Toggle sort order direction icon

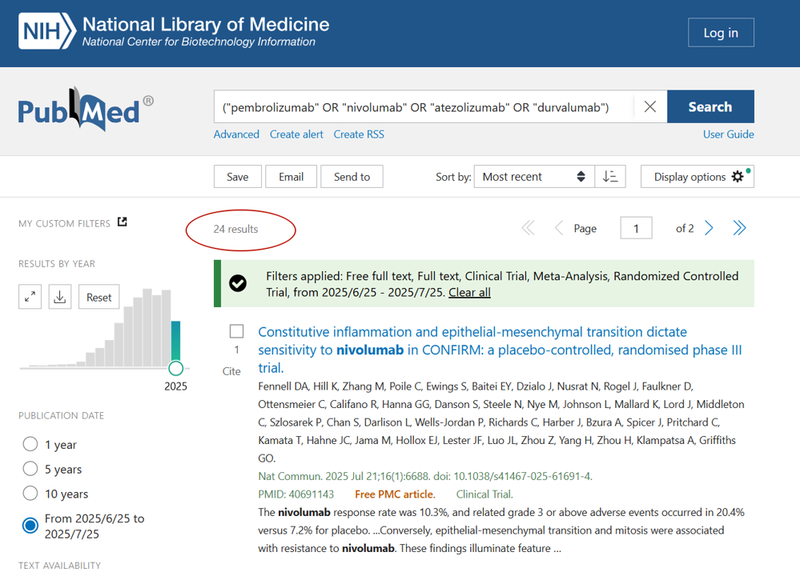click(x=610, y=177)
